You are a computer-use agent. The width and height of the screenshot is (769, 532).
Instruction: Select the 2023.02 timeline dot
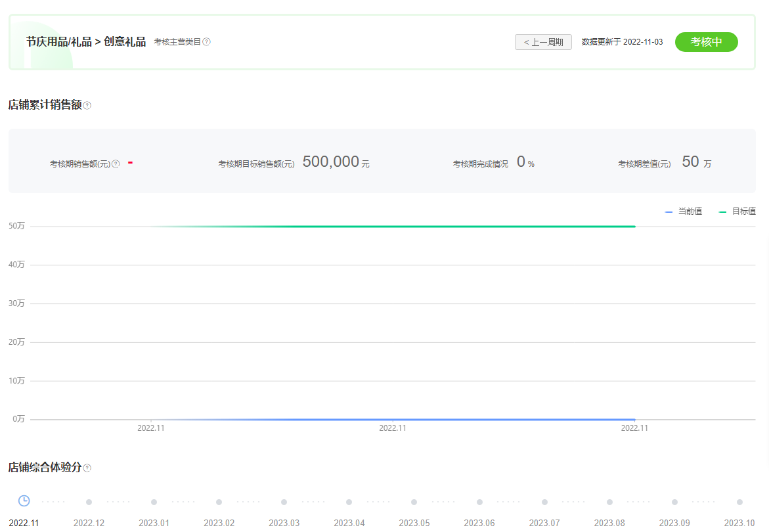click(x=219, y=502)
